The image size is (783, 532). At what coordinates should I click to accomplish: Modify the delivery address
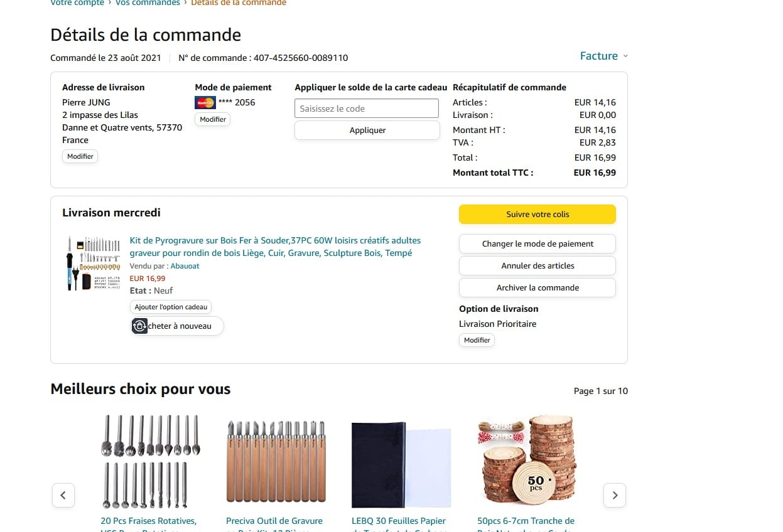point(80,156)
